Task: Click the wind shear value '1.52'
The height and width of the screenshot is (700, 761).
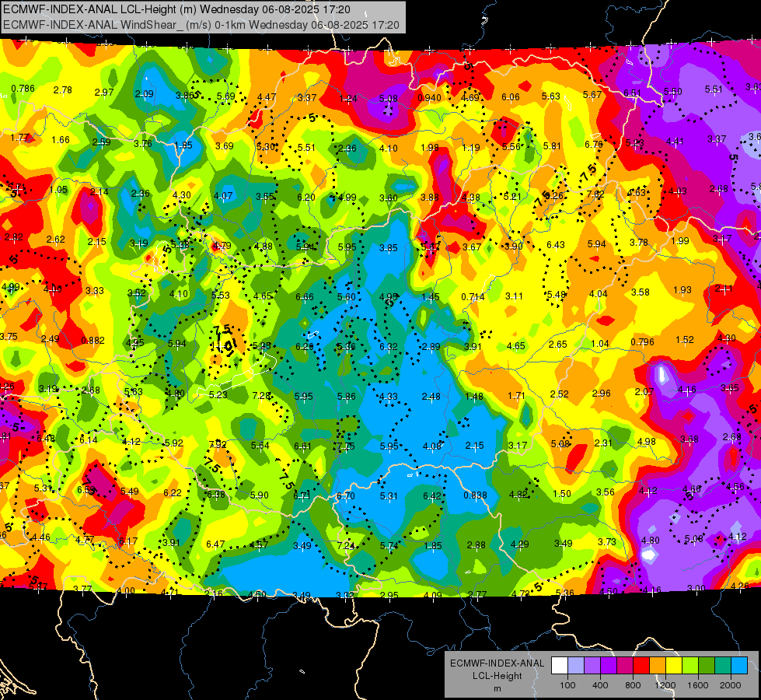Action: (x=685, y=340)
